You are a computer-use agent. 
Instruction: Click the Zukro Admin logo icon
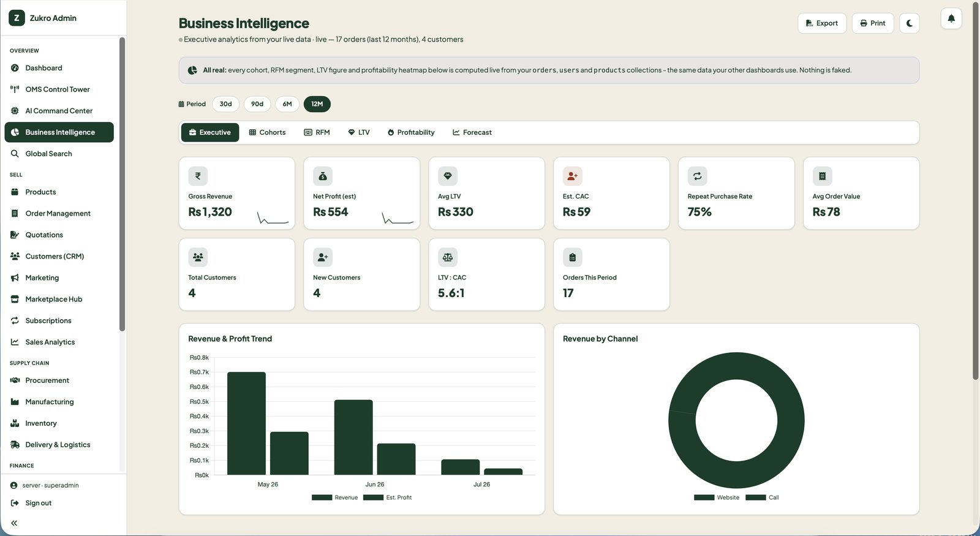[x=17, y=18]
